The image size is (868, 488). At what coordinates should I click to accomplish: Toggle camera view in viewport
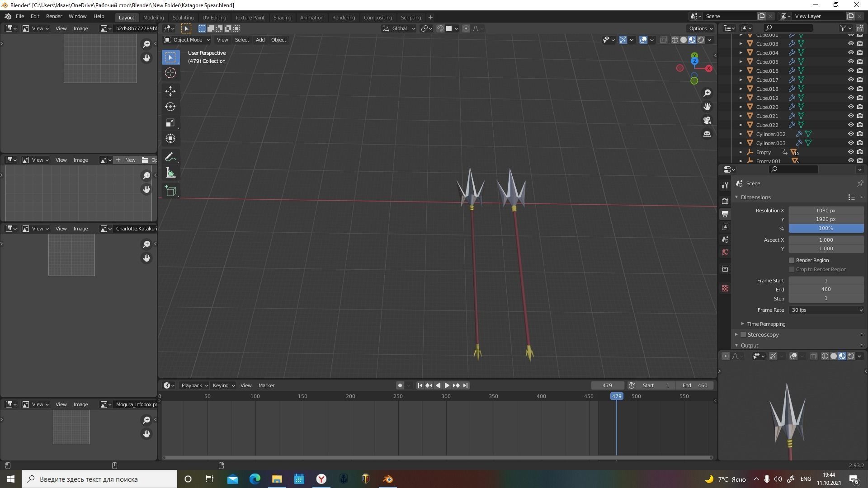pos(707,120)
